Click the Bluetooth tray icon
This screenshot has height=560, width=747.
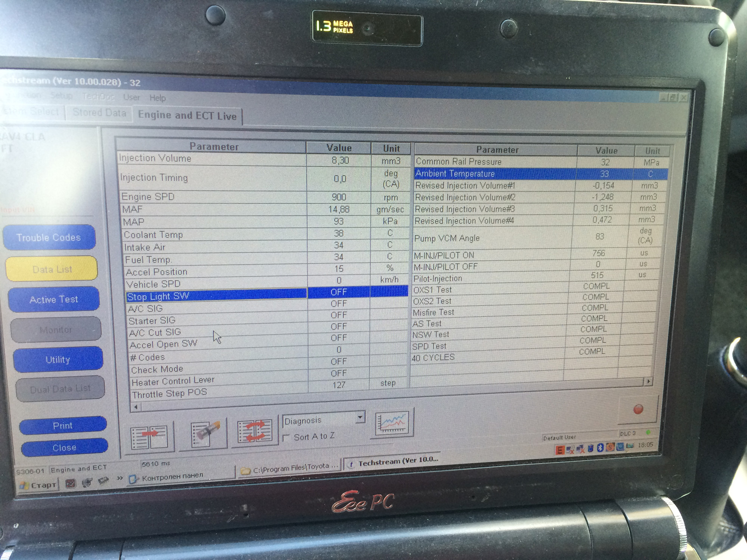tap(600, 448)
